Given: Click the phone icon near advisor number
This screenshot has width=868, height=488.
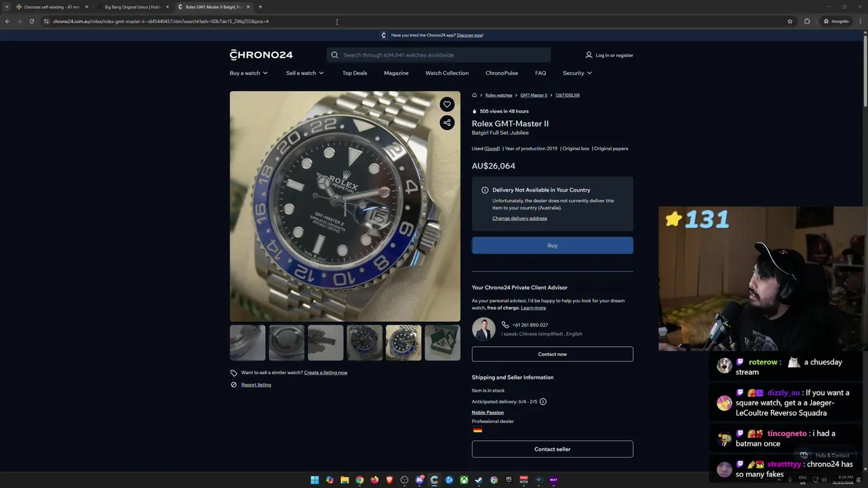Looking at the screenshot, I should 505,325.
